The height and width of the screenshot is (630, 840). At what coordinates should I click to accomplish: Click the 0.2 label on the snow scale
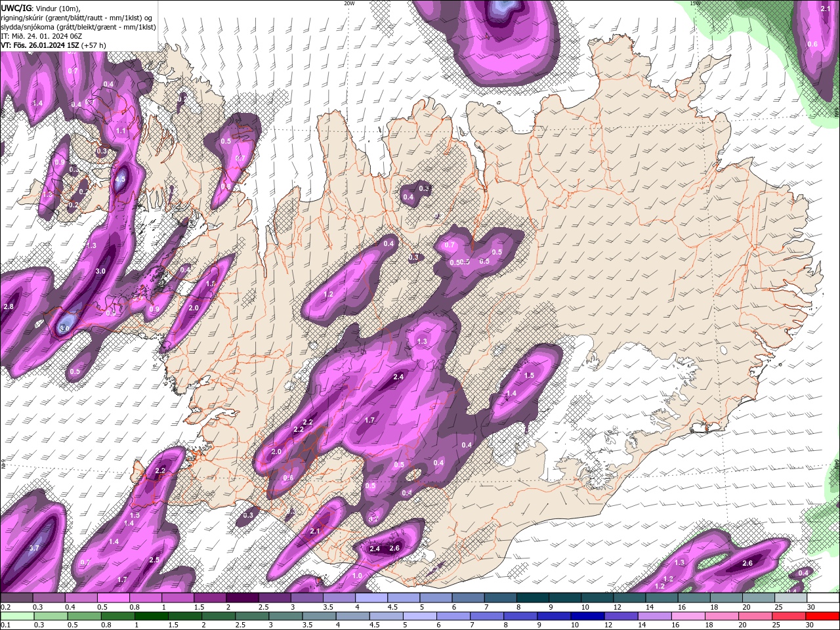click(x=5, y=607)
